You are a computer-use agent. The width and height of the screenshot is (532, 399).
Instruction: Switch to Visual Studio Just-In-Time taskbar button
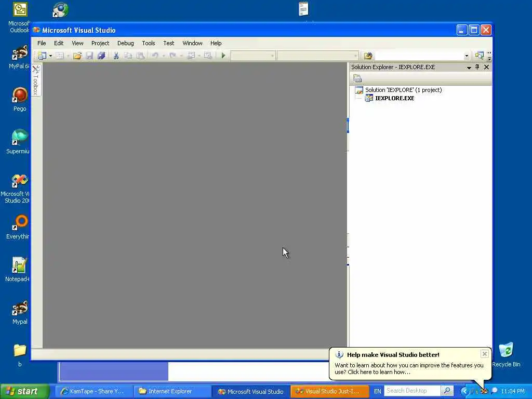(329, 391)
